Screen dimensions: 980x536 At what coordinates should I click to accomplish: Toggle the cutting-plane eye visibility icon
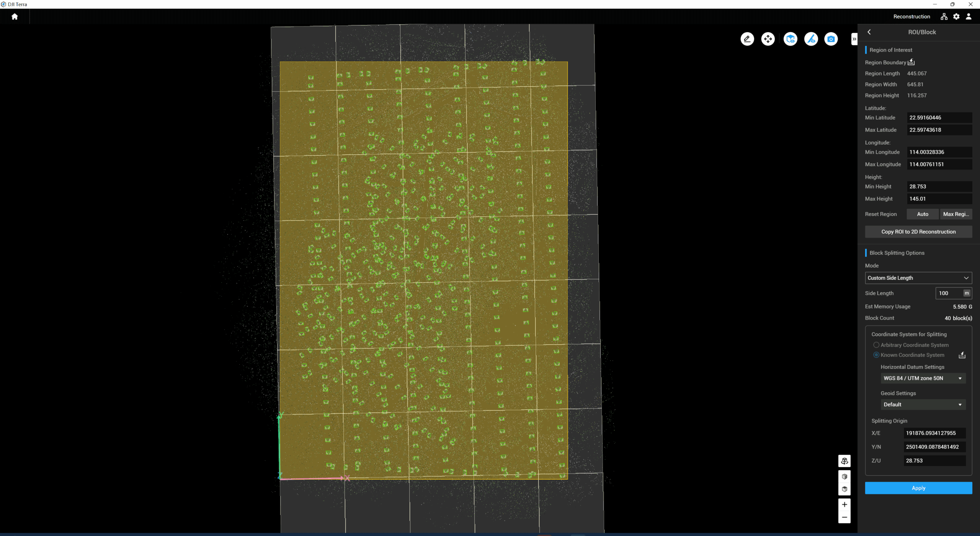811,39
